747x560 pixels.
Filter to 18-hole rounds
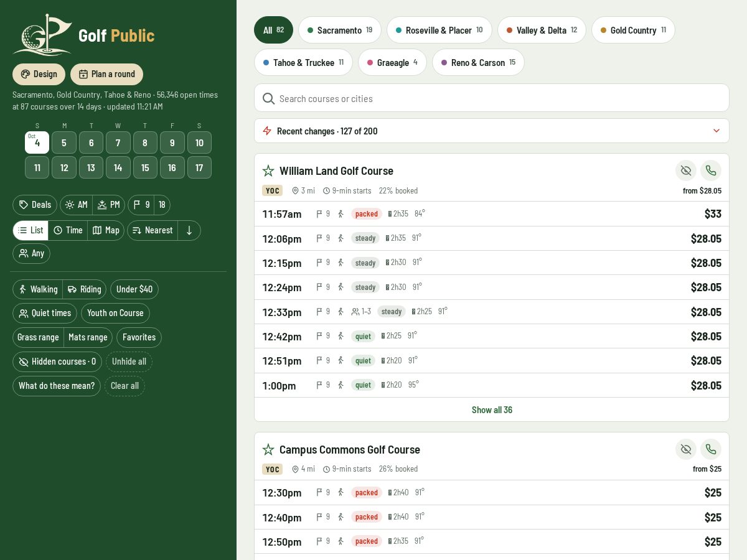(162, 205)
